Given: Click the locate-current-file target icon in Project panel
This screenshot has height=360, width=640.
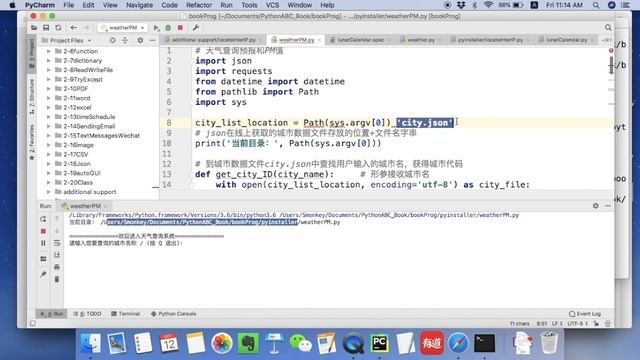Looking at the screenshot, I should click(113, 40).
